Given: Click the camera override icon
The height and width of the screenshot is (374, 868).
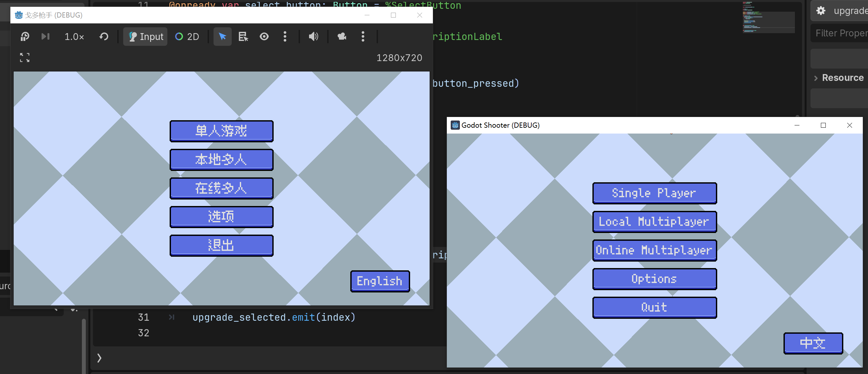Looking at the screenshot, I should pos(342,36).
